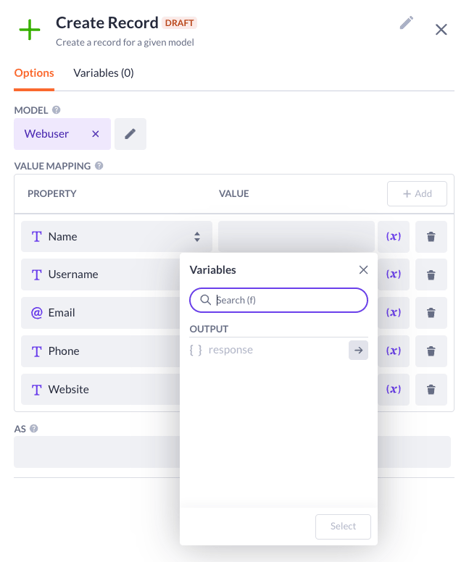Click the magnifier icon in the search box
The height and width of the screenshot is (562, 469).
pos(205,300)
